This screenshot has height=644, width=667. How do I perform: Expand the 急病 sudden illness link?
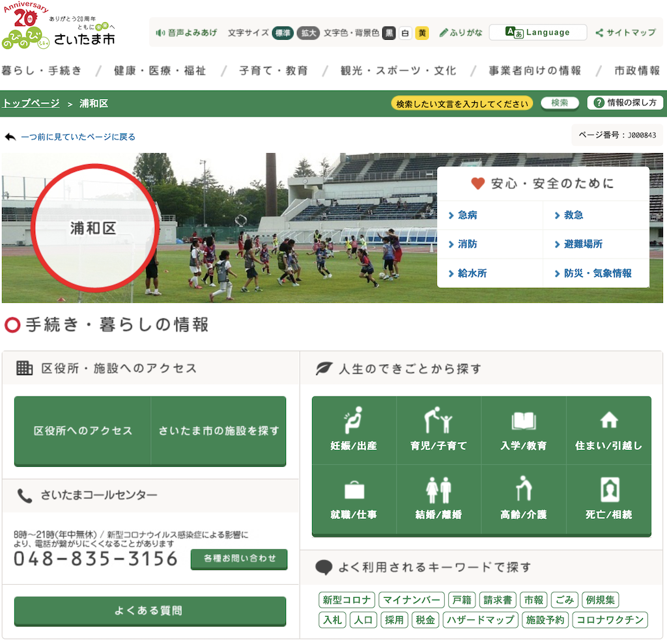point(467,216)
